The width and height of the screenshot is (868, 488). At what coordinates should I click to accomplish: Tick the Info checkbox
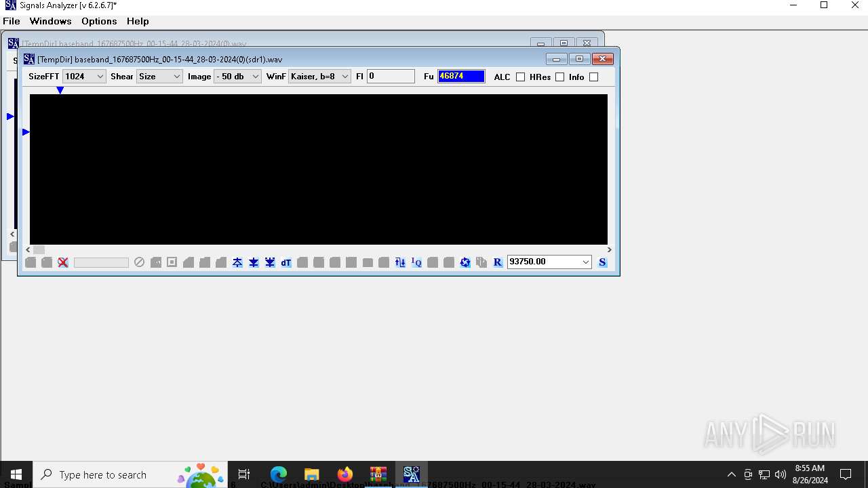point(593,77)
